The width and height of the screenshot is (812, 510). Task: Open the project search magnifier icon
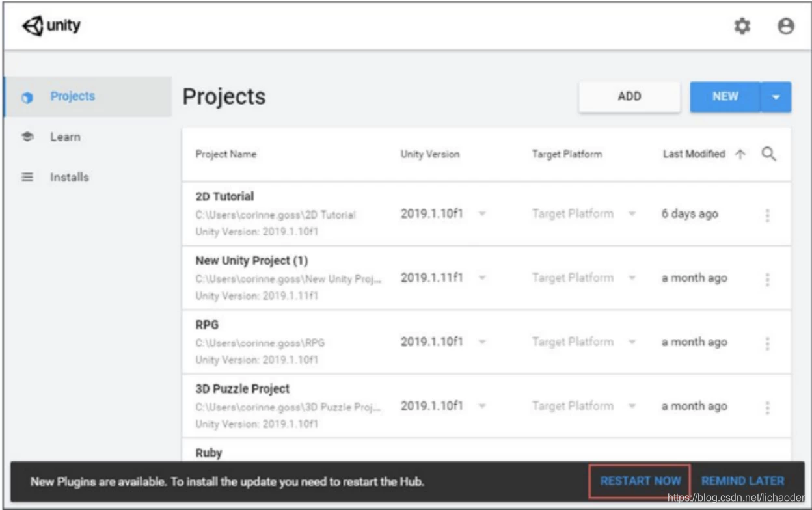[x=768, y=154]
